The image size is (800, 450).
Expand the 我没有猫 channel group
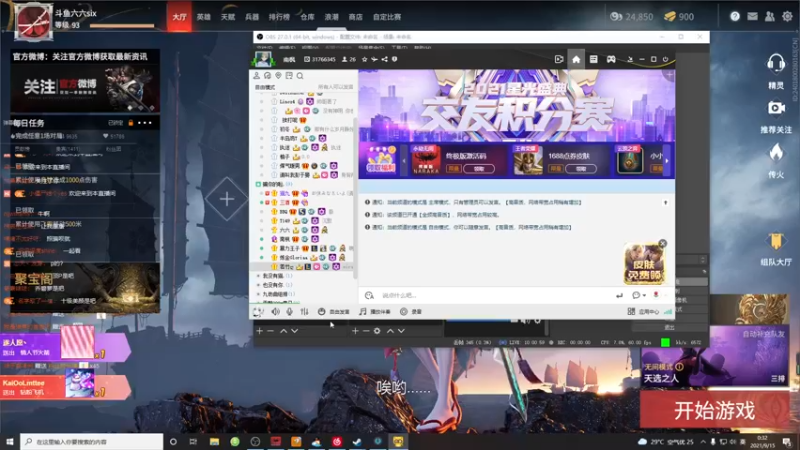(258, 276)
